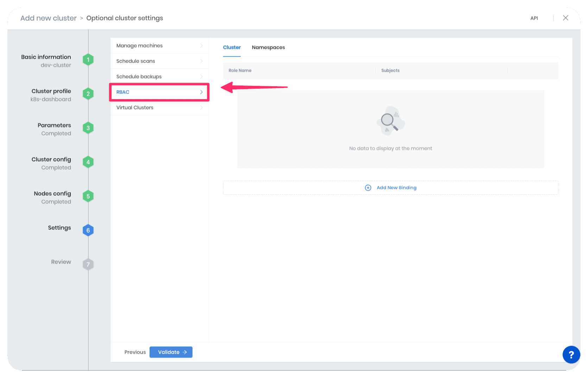Click Completed under Nodes config
Screen dimensions: 588x378
pyautogui.click(x=56, y=202)
